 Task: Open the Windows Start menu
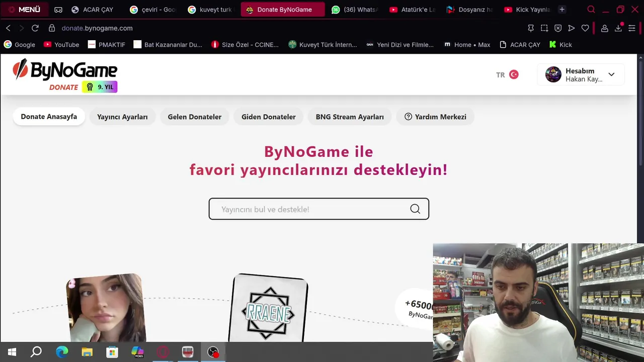[12, 352]
